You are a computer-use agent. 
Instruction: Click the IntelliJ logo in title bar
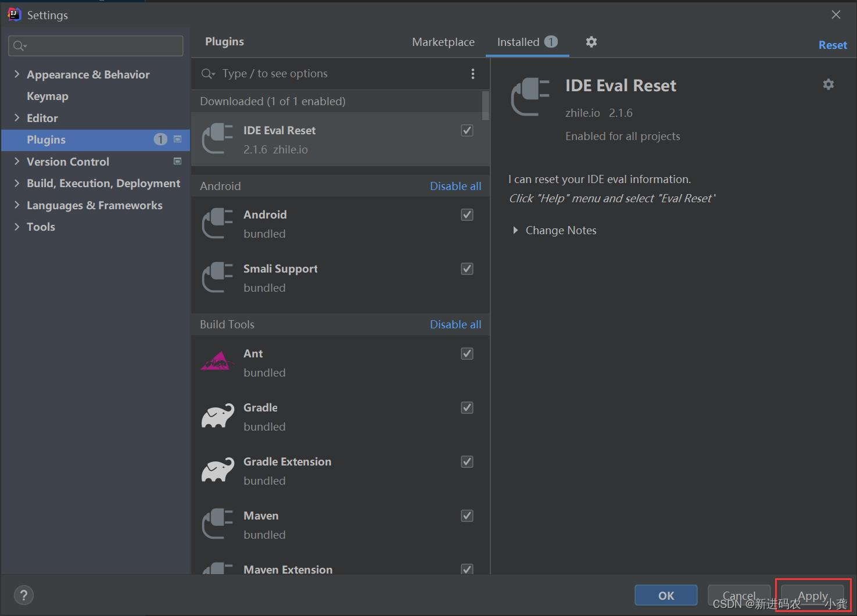15,15
